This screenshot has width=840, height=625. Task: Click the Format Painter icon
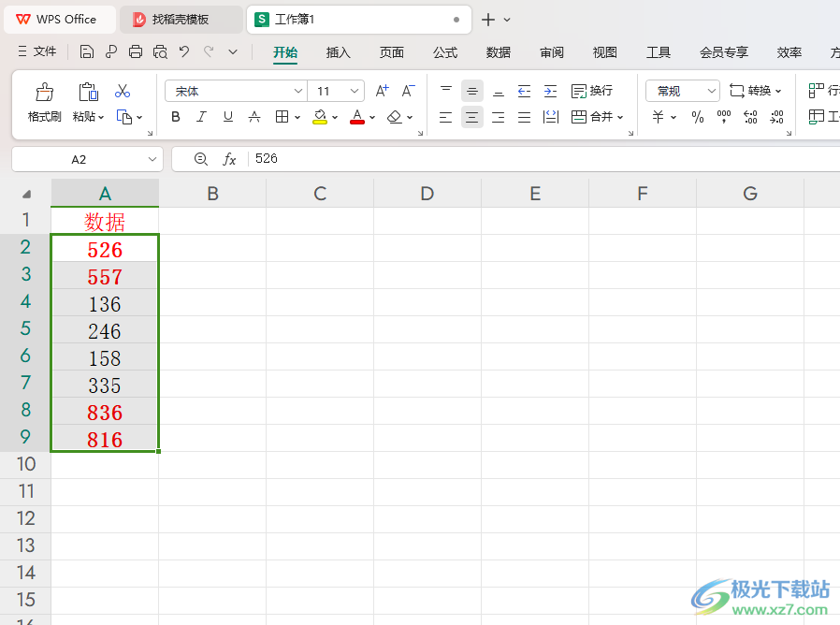pyautogui.click(x=45, y=93)
